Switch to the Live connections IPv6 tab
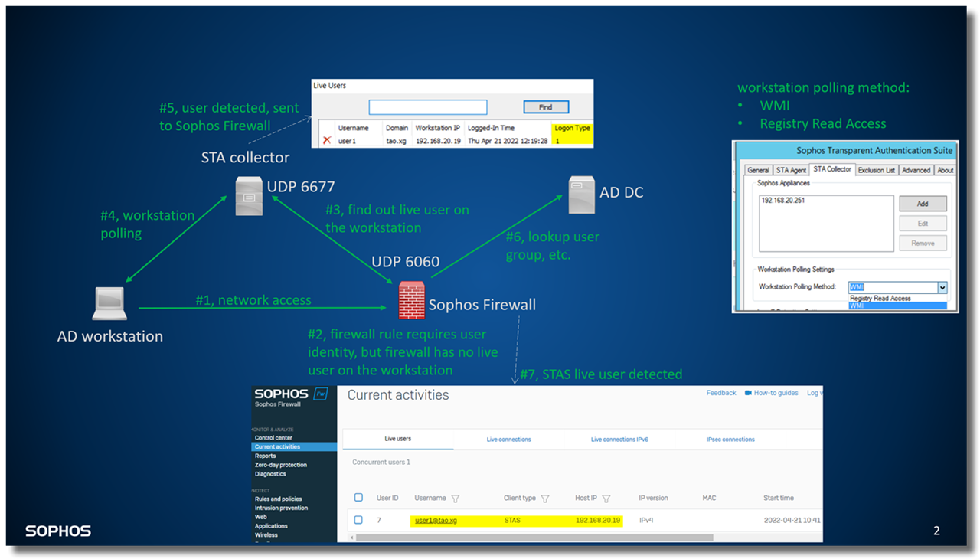 click(x=619, y=440)
